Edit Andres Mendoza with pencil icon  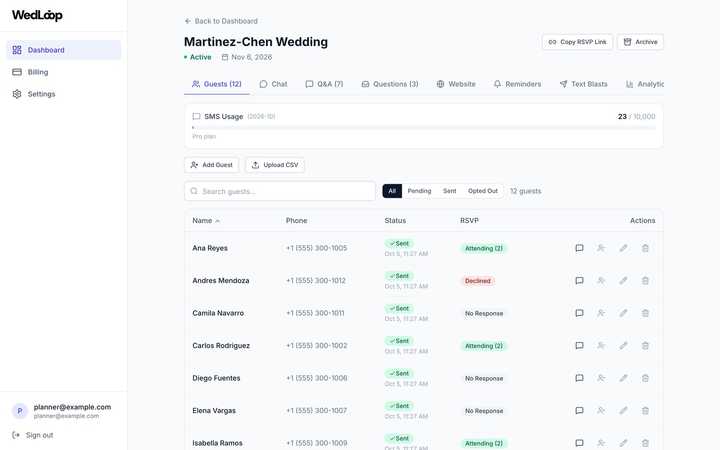[x=623, y=281]
